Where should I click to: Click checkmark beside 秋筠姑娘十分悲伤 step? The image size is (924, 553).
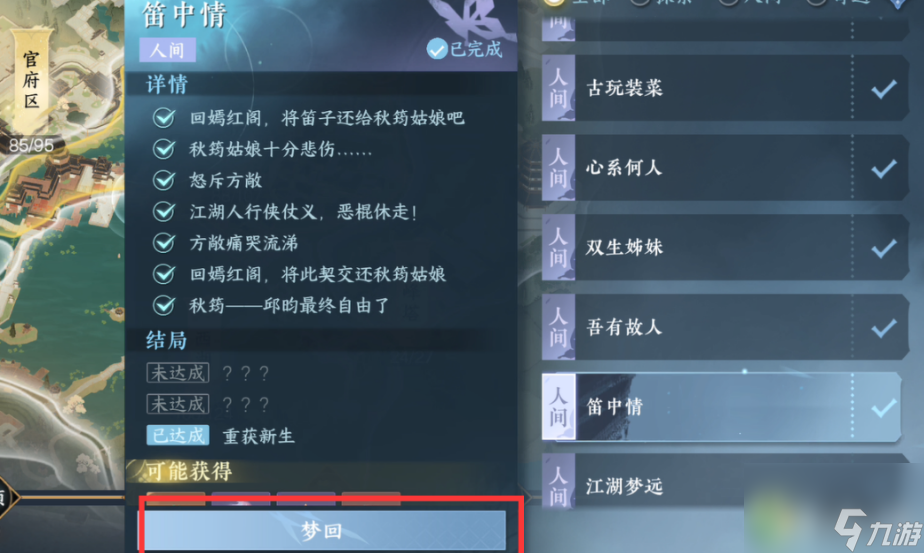(x=163, y=149)
